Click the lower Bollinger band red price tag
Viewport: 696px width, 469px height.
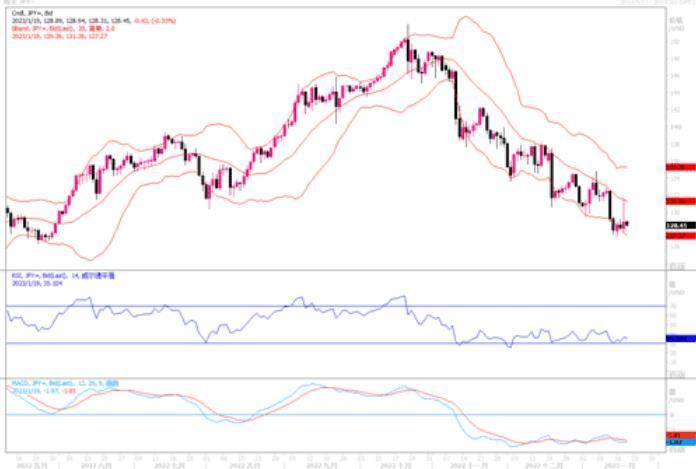click(678, 236)
